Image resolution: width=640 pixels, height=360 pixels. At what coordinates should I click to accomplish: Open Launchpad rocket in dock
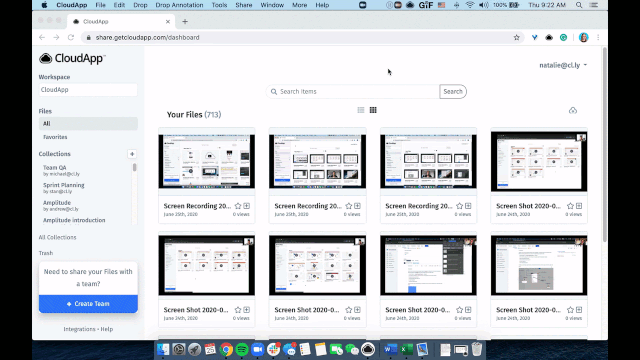click(x=195, y=349)
